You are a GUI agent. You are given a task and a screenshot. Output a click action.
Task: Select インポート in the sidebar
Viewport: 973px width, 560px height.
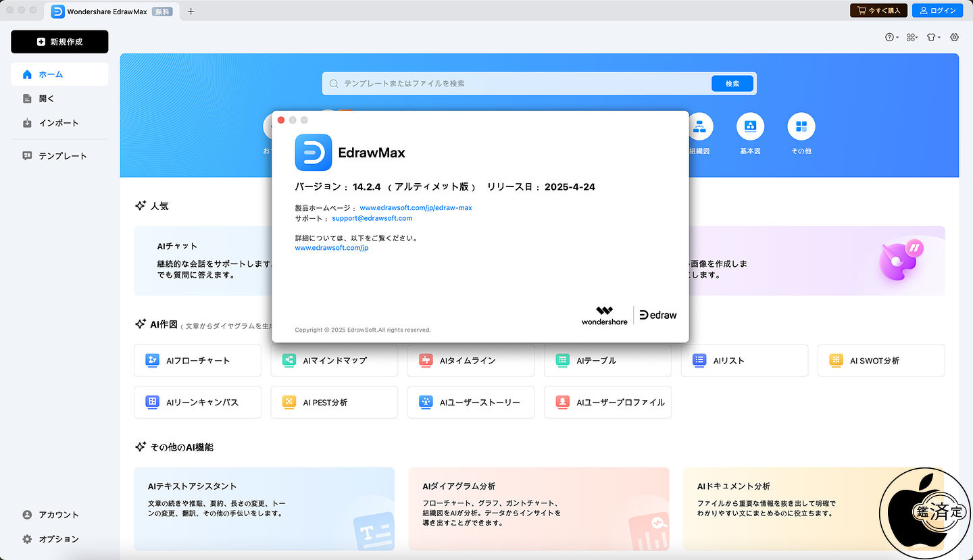point(59,123)
